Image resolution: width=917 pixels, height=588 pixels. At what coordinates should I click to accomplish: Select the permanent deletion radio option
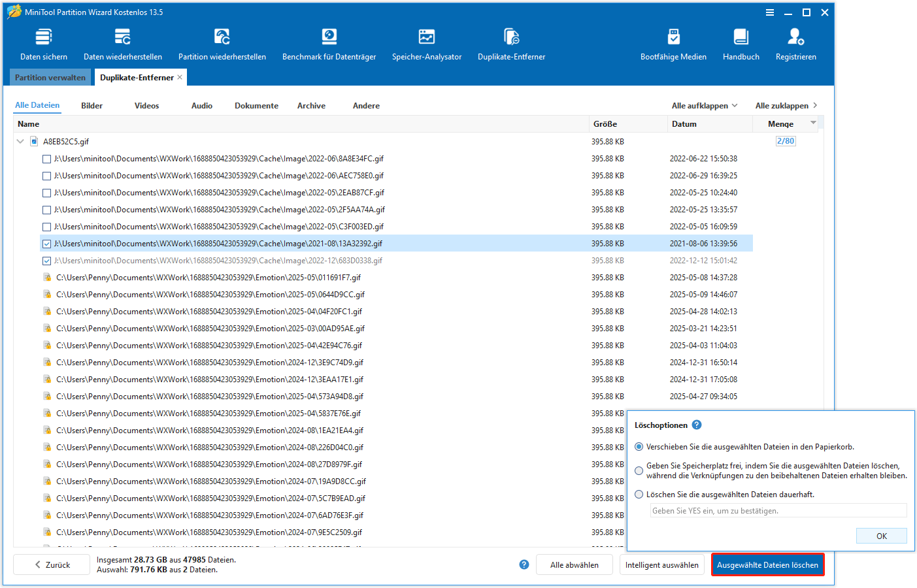[639, 494]
